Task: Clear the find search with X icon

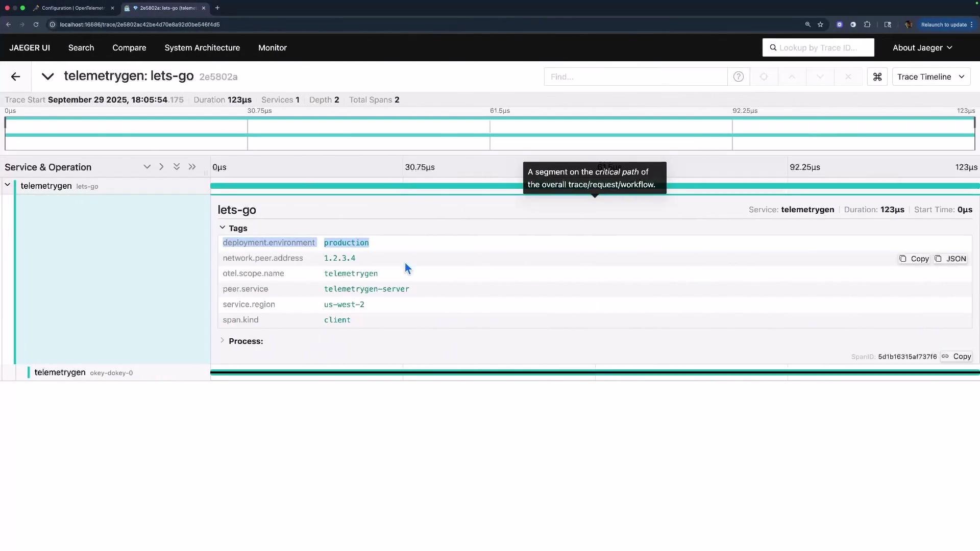Action: click(848, 77)
